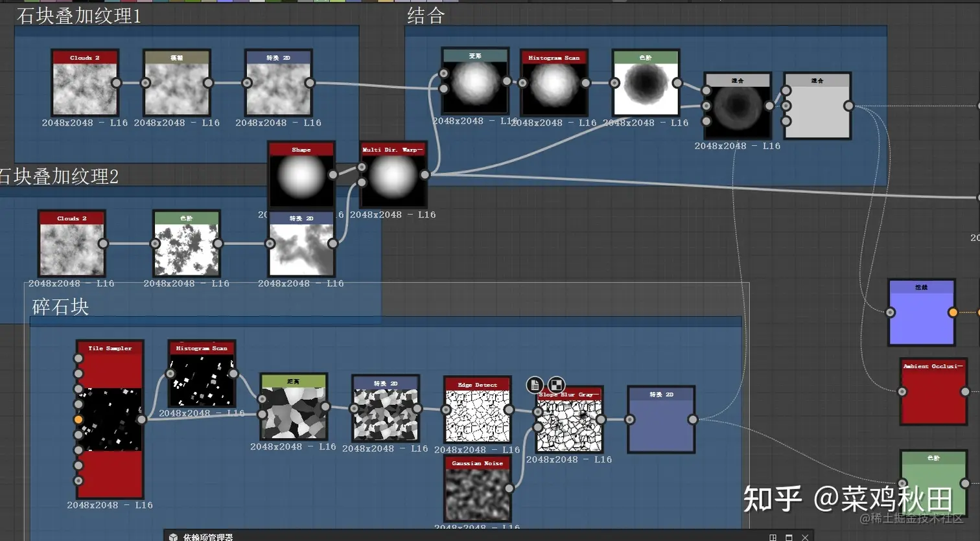
Task: Select the Slope Blur Gray node
Action: pos(569,420)
